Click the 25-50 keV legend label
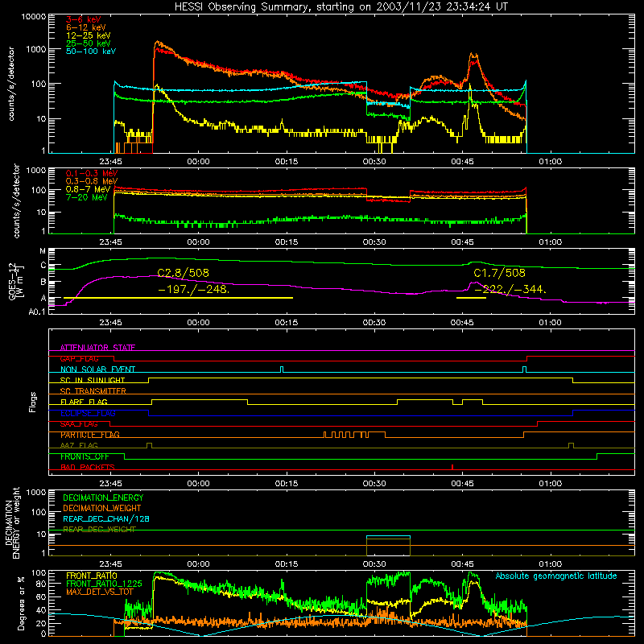This screenshot has width=644, height=644. coord(88,43)
